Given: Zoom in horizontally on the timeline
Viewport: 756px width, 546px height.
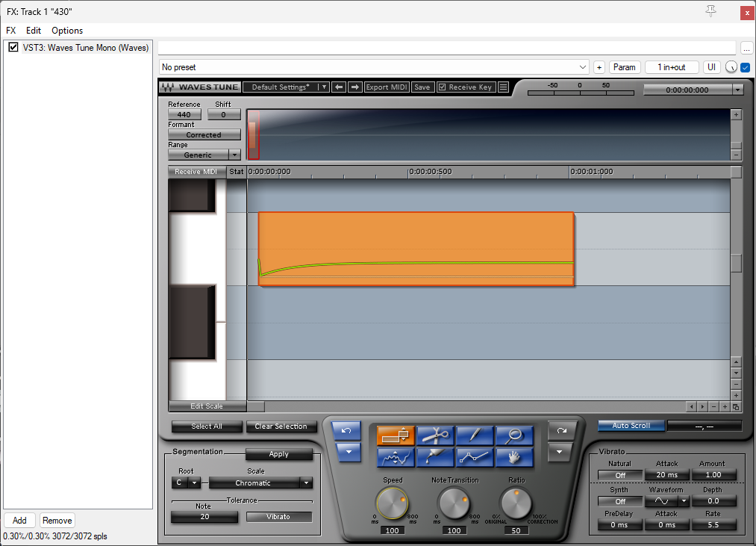Looking at the screenshot, I should (725, 406).
